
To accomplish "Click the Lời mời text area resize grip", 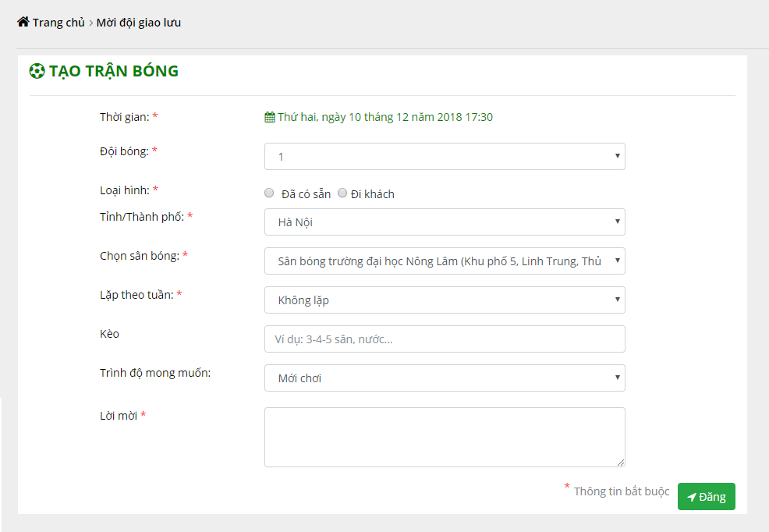I will coord(621,463).
